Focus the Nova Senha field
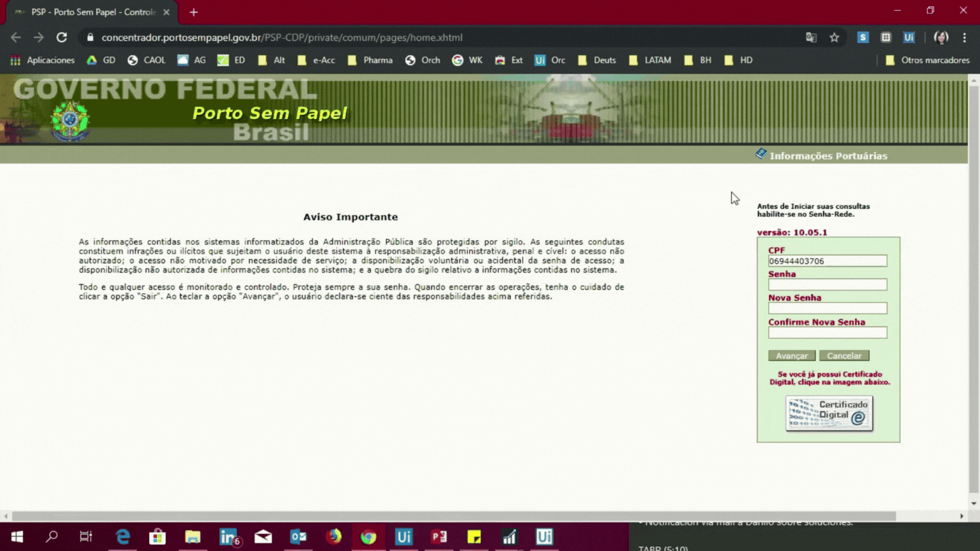Screen dimensions: 980x551 (828, 308)
